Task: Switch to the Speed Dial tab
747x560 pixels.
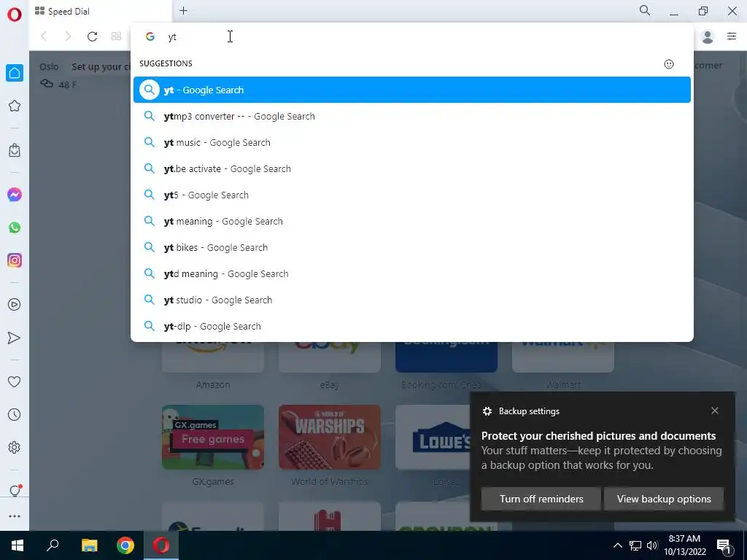Action: [101, 12]
